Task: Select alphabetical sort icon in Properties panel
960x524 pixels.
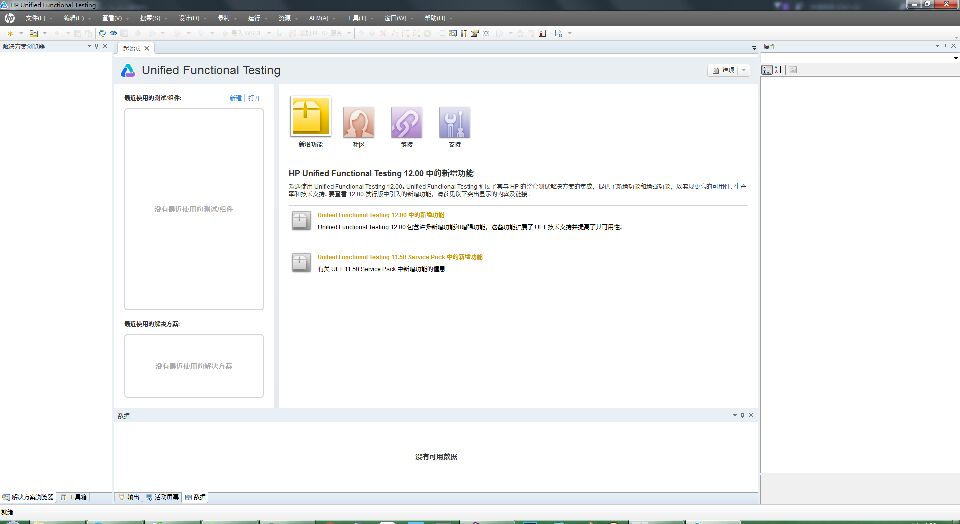Action: click(x=779, y=70)
